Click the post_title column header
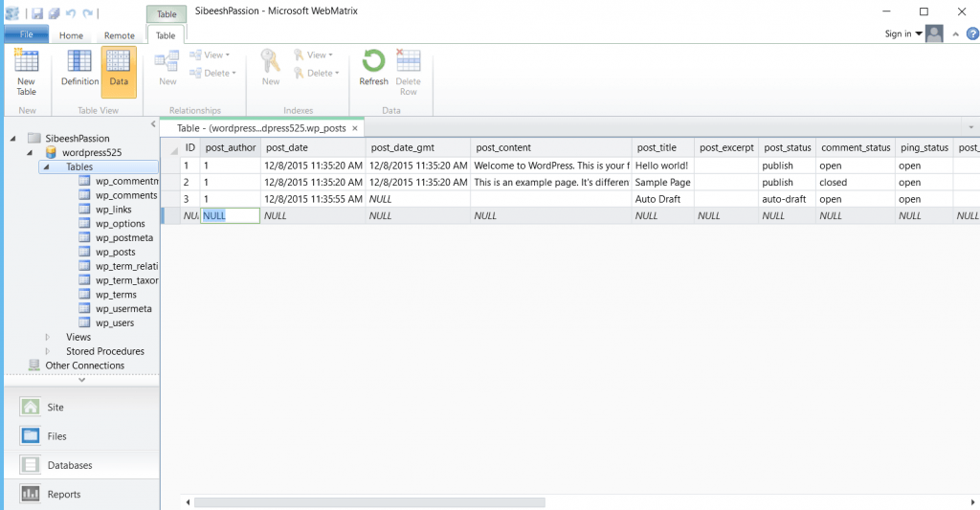 pos(663,147)
